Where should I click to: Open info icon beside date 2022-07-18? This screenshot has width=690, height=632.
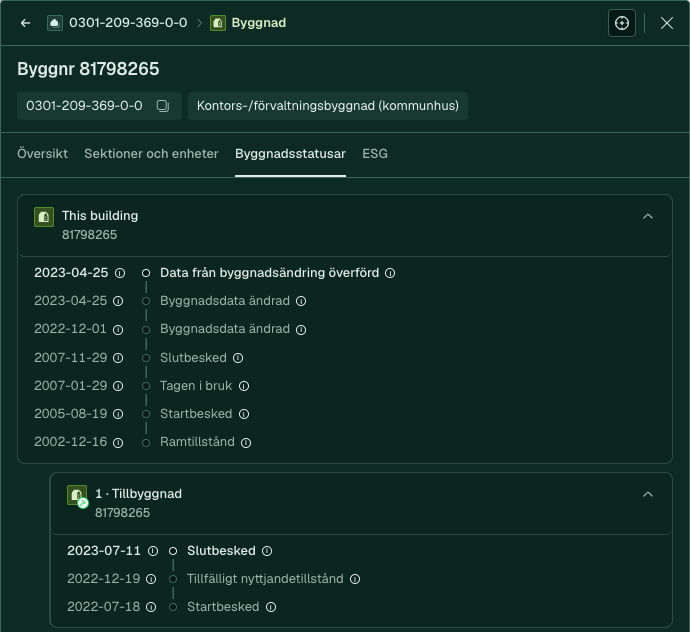[151, 607]
